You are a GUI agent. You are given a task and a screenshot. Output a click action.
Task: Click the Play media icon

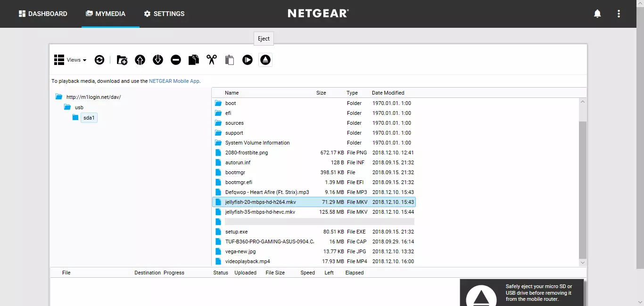(248, 60)
